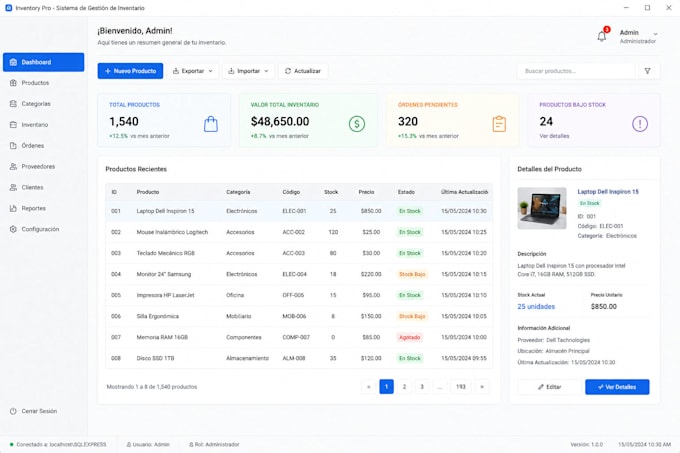This screenshot has width=680, height=453.
Task: Click Cerrar Sesión to log out
Action: (x=34, y=411)
